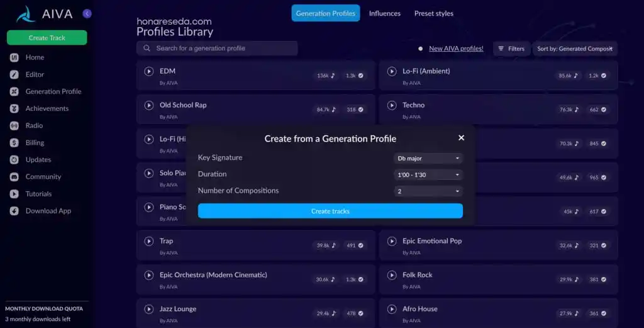
Task: Play the Epic Emotional Pop preview
Action: 392,241
